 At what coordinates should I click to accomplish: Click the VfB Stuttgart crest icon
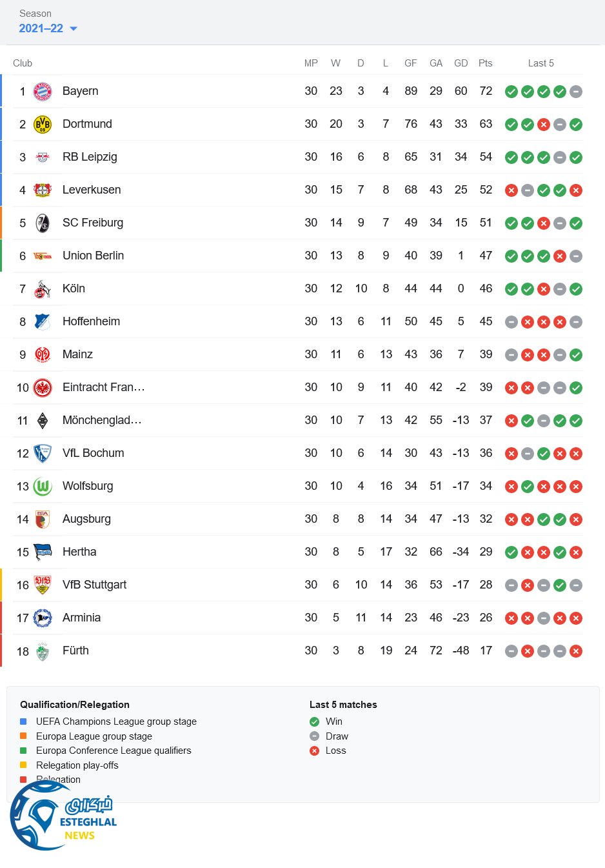click(43, 585)
